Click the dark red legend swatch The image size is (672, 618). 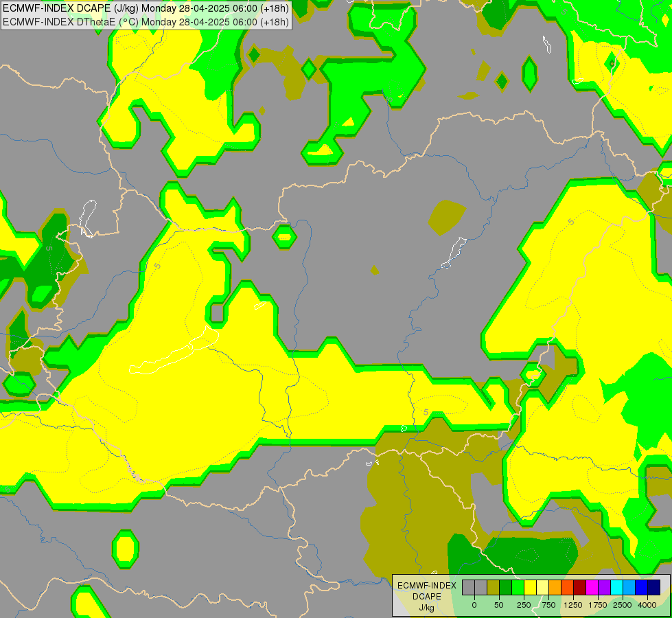[580, 587]
